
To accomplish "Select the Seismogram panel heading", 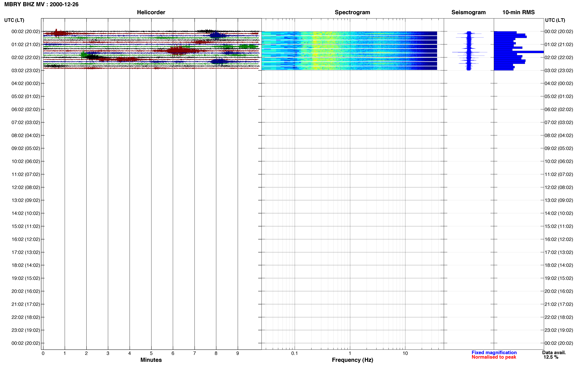I will [468, 12].
